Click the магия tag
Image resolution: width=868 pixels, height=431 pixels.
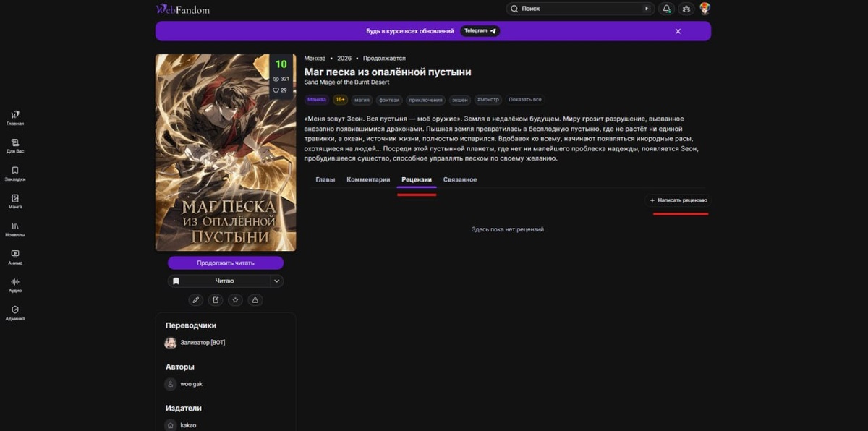click(x=362, y=100)
